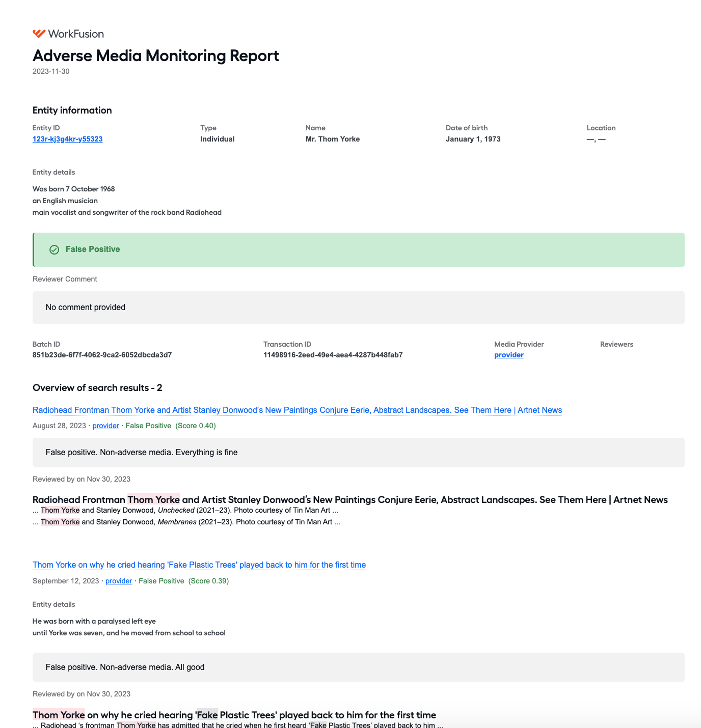Open the 'Fake Plastic Trees' article link
Screen dimensions: 701x728
coord(199,565)
